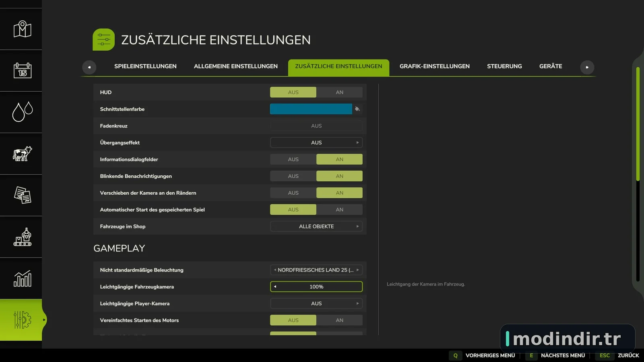Viewport: 644px width, 362px height.
Task: Click the Q key hint icon
Action: click(456, 356)
